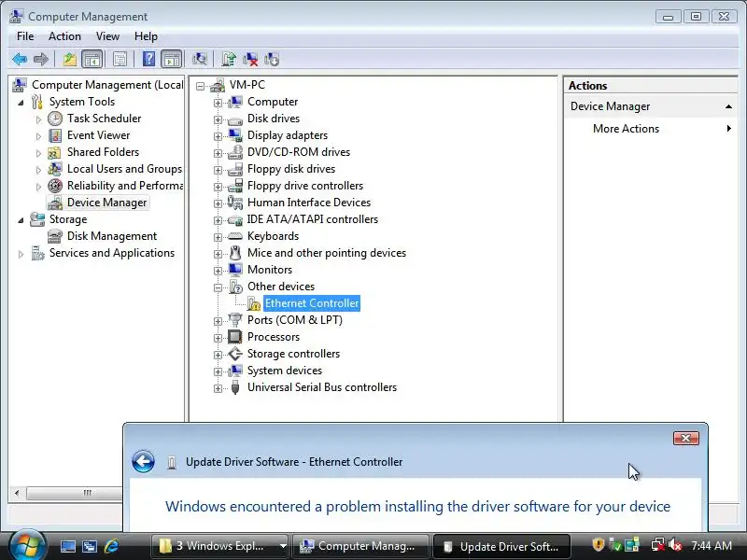The width and height of the screenshot is (747, 560).
Task: Click the Properties toolbar icon
Action: coord(120,60)
